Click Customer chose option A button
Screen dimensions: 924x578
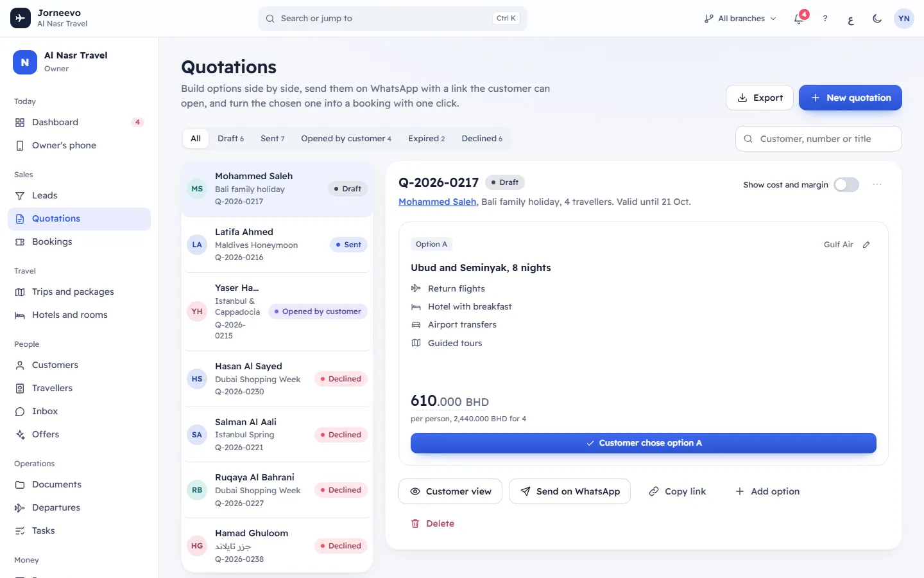pos(644,443)
